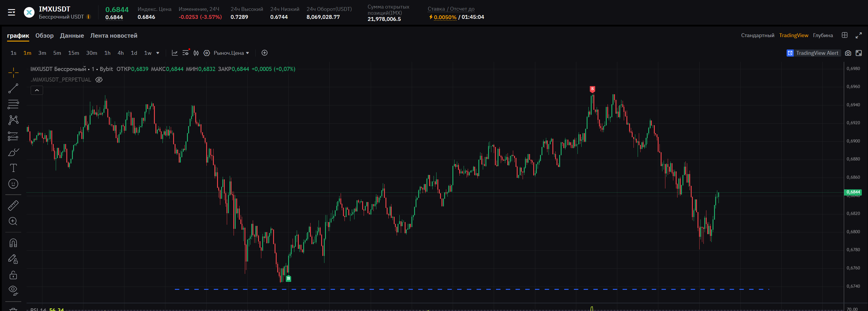Click the 24h change -0.0253 (-3.57%)
This screenshot has height=311, width=868.
(200, 17)
